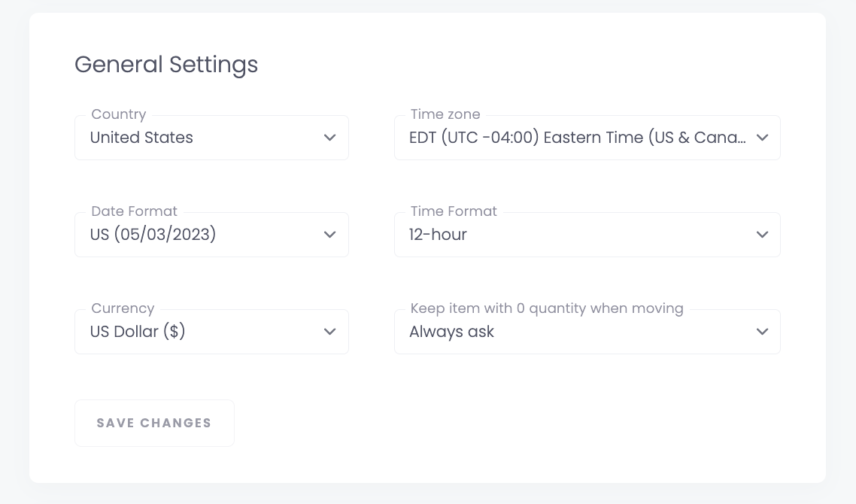Viewport: 856px width, 504px height.
Task: Click the chevron arrow in the Currency field
Action: [x=329, y=332]
